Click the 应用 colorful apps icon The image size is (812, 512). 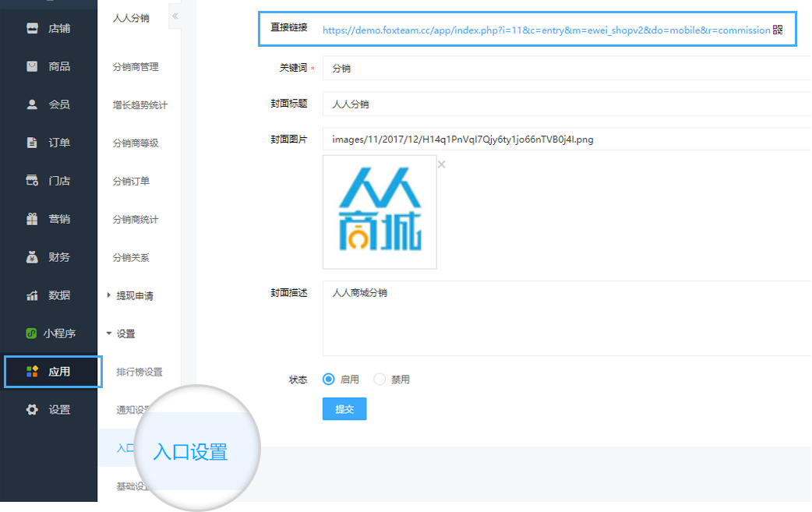[x=32, y=372]
